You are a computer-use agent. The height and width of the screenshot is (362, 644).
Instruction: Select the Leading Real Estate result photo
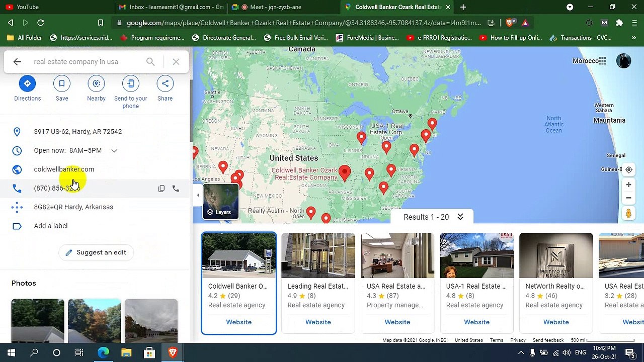click(x=318, y=255)
